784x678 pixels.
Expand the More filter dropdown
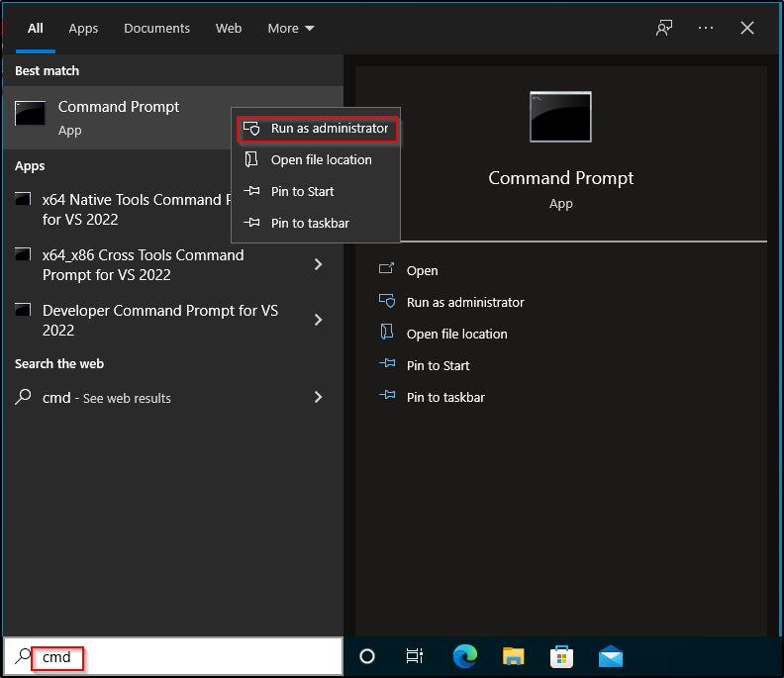click(x=291, y=29)
